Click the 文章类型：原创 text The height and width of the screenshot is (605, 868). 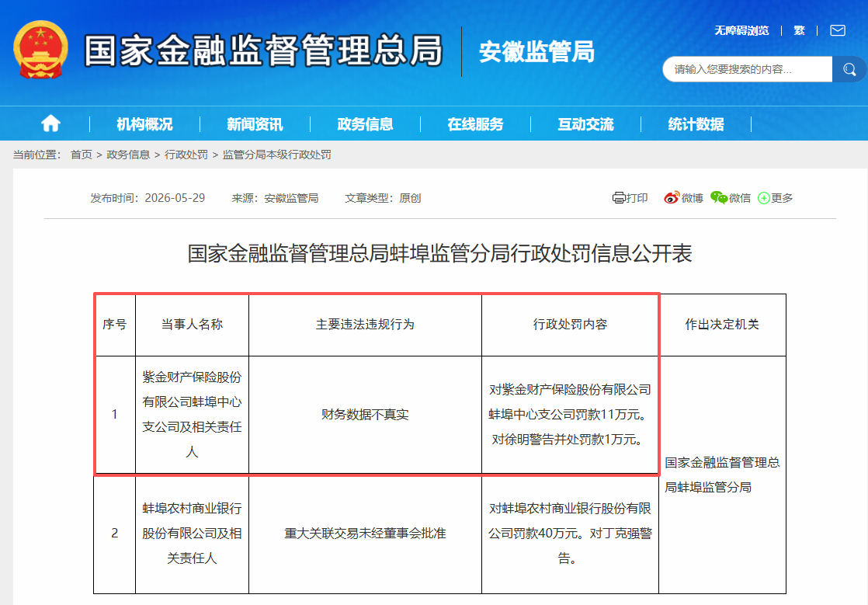click(x=383, y=197)
